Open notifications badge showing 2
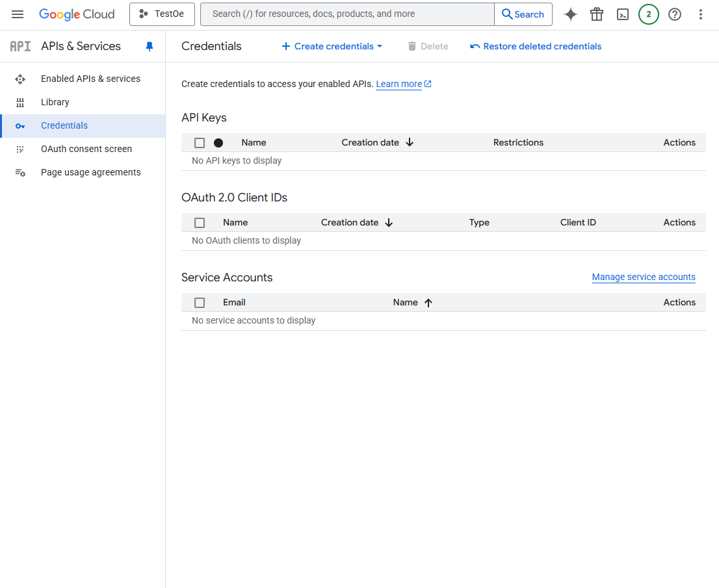This screenshot has width=719, height=588. coord(648,15)
